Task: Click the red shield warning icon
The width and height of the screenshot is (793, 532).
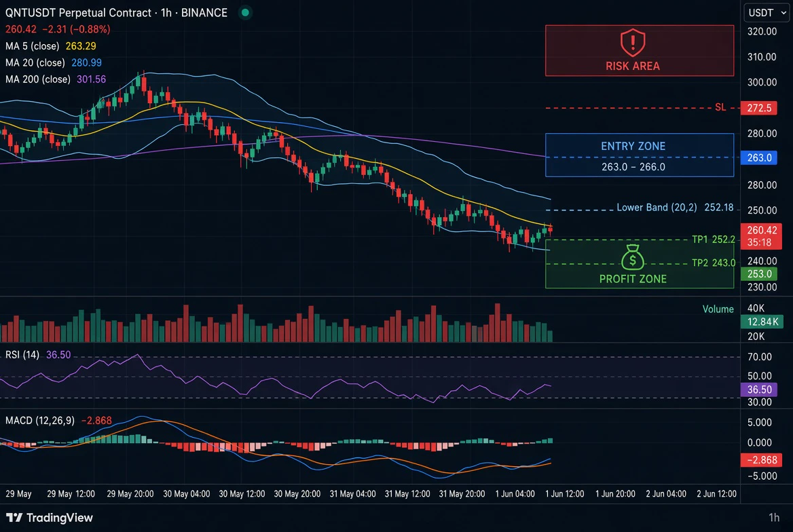Action: click(x=633, y=43)
